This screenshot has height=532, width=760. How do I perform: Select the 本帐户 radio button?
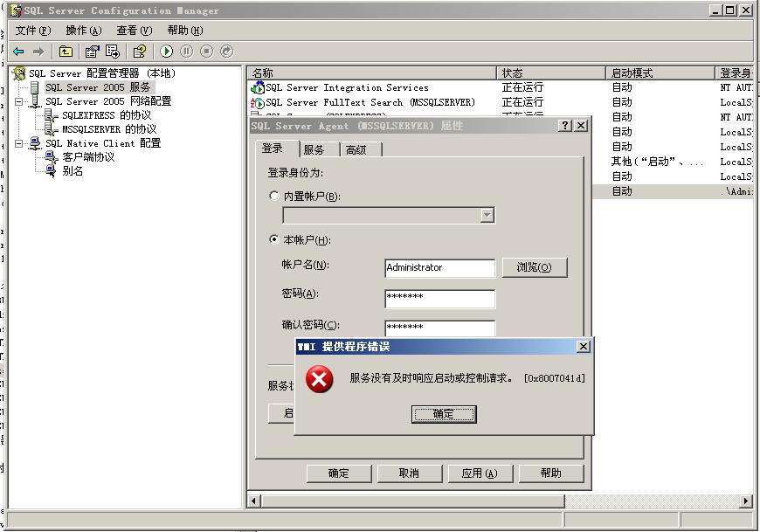coord(274,239)
